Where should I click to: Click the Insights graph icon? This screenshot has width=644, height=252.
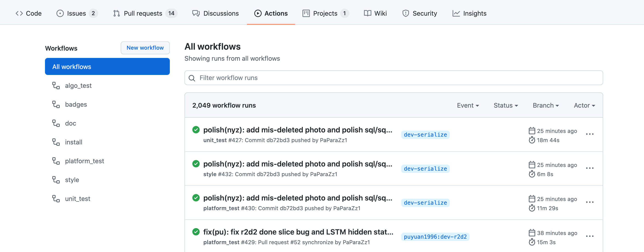[456, 13]
